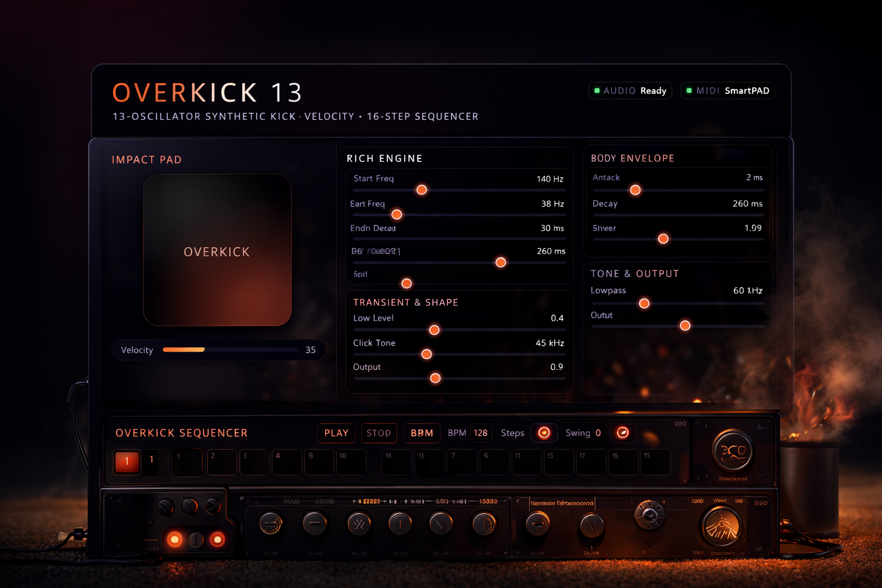Click the leftmost knob in the hardware knob row
Viewport: 882px width, 588px height.
pyautogui.click(x=270, y=524)
